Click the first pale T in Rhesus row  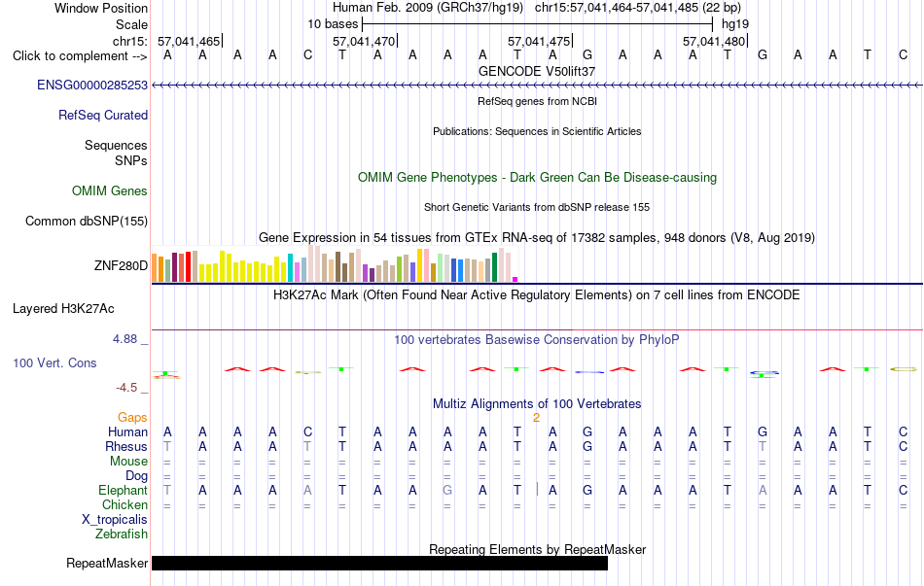[167, 447]
